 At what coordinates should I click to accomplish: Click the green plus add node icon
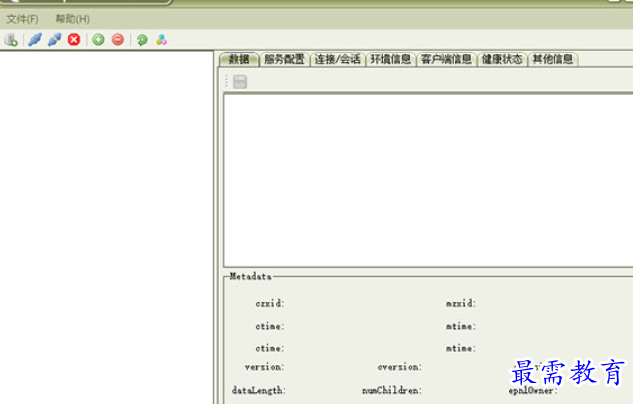pos(98,40)
